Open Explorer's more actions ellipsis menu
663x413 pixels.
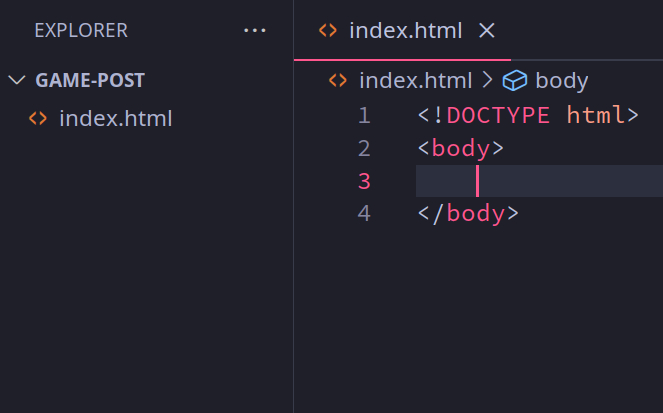pyautogui.click(x=255, y=31)
